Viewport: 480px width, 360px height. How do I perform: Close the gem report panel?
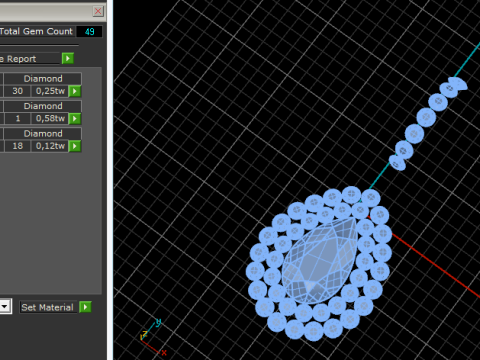(98, 11)
